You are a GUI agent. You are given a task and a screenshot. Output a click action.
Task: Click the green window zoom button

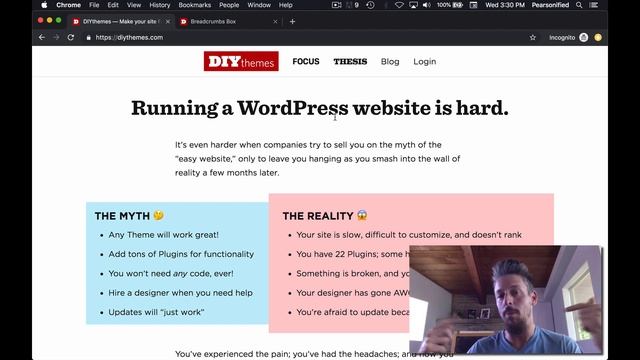58,20
